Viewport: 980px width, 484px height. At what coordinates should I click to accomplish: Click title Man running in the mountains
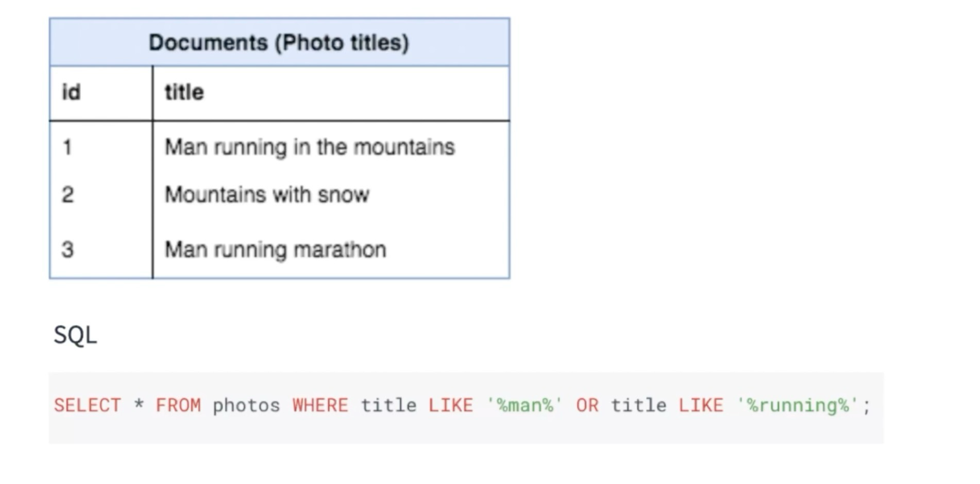pyautogui.click(x=310, y=147)
